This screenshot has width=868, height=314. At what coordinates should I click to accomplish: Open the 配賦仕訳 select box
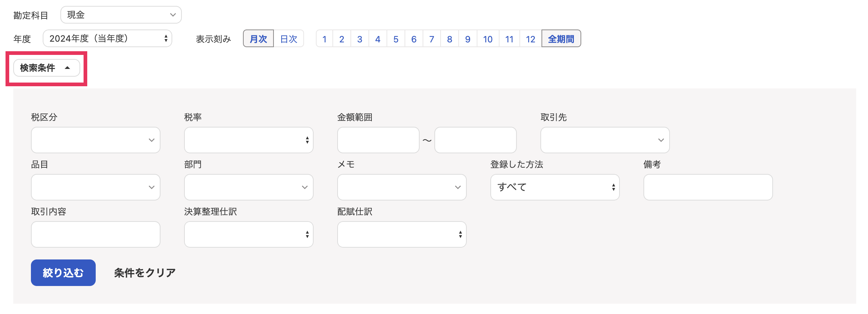(x=402, y=234)
